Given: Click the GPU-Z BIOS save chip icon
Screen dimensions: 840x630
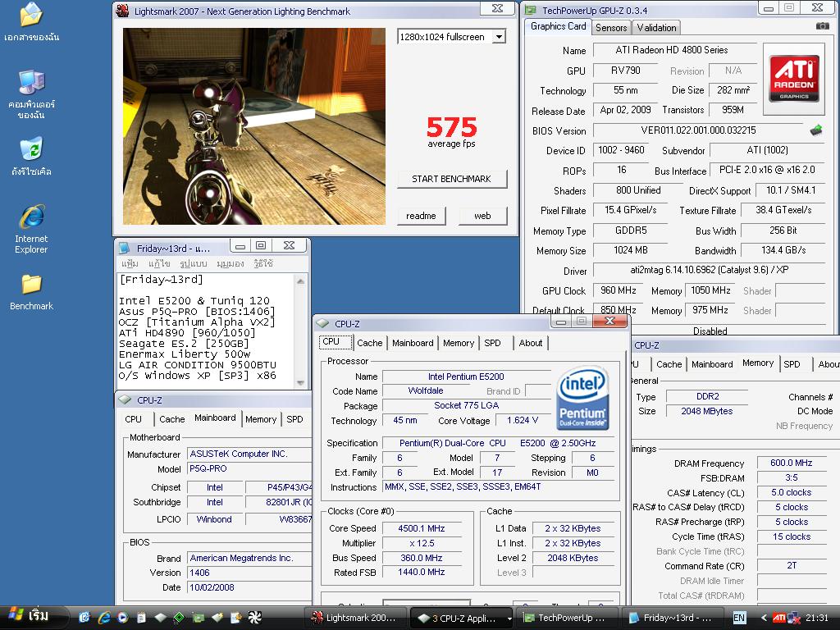Looking at the screenshot, I should 816,130.
